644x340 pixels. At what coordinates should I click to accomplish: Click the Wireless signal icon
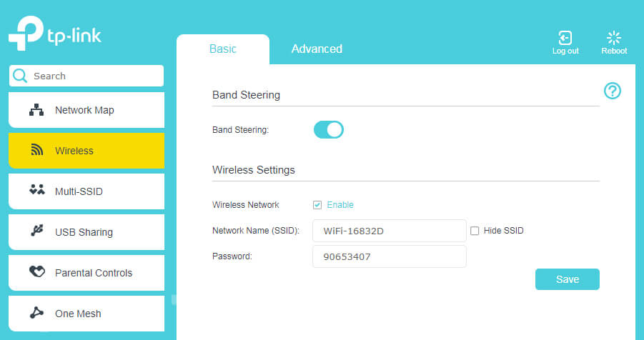[x=36, y=151]
